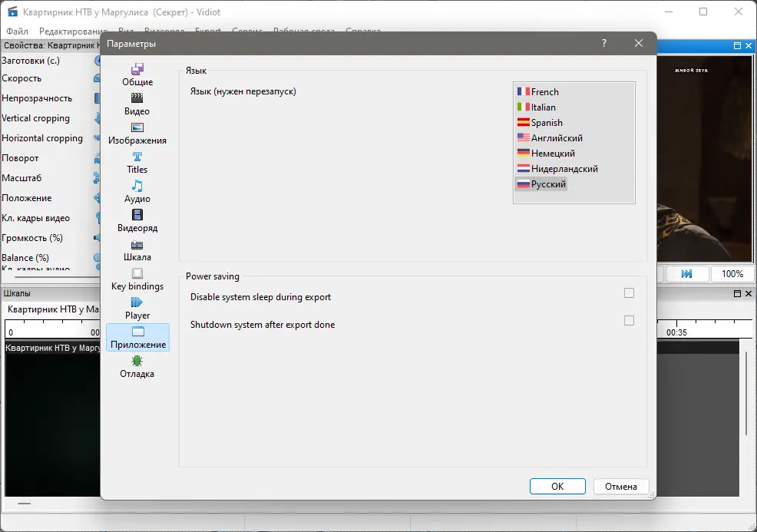Viewport: 757px width, 532px height.
Task: Click the Vidiot app icon in title bar
Action: pyautogui.click(x=12, y=12)
